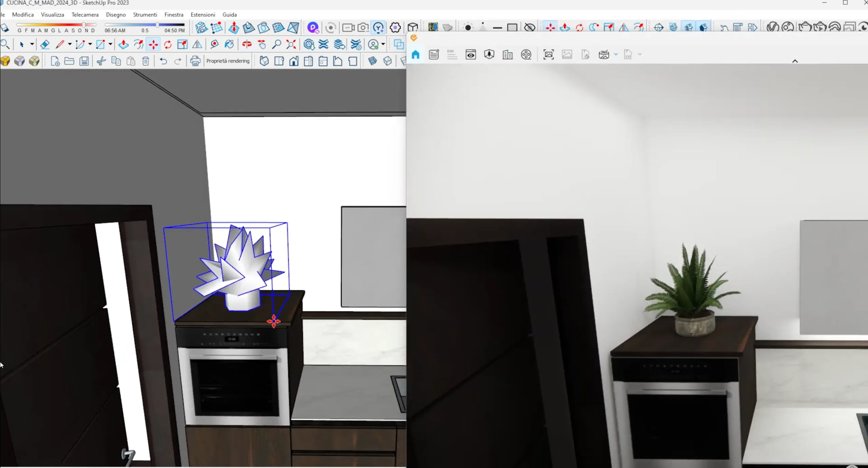Image resolution: width=868 pixels, height=468 pixels.
Task: Activate the Push/Pull tool
Action: click(123, 44)
